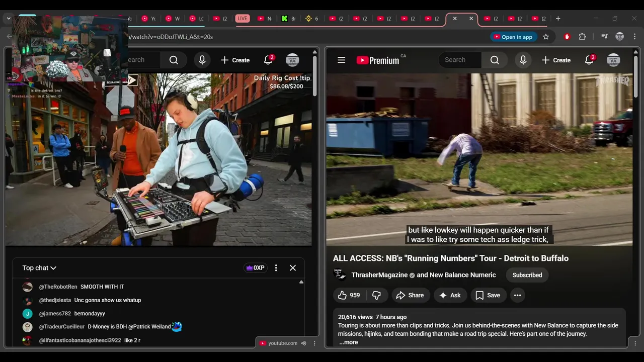Click Create in the right pane
Image resolution: width=644 pixels, height=362 pixels.
pyautogui.click(x=556, y=60)
